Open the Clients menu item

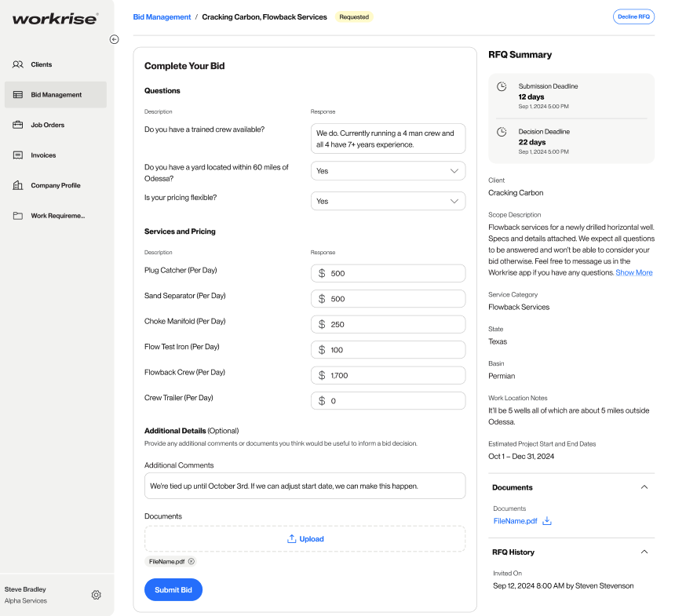click(56, 64)
